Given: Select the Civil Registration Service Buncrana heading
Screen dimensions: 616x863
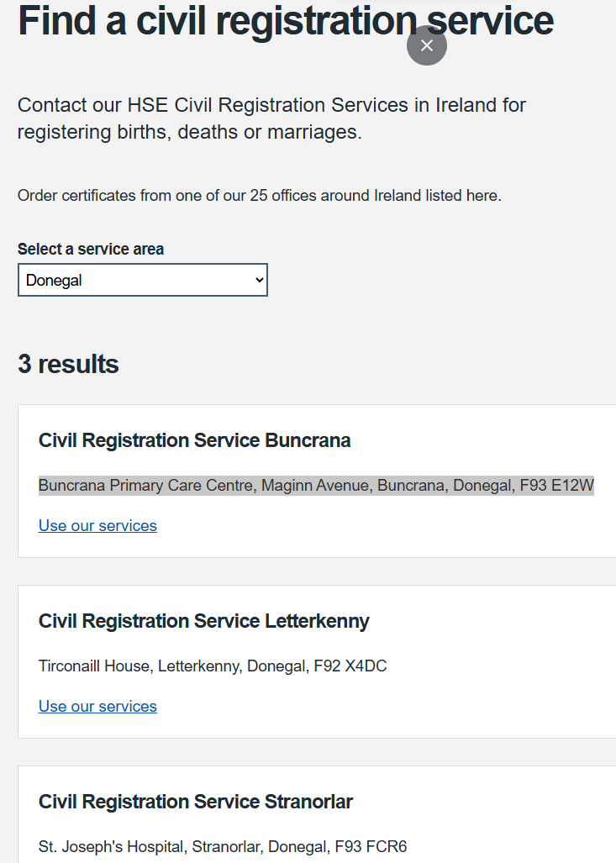Looking at the screenshot, I should [194, 440].
